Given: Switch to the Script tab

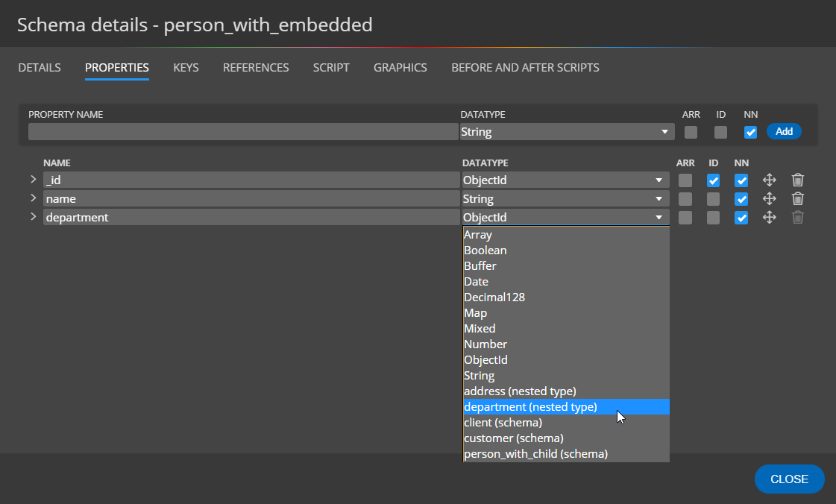Looking at the screenshot, I should click(331, 68).
